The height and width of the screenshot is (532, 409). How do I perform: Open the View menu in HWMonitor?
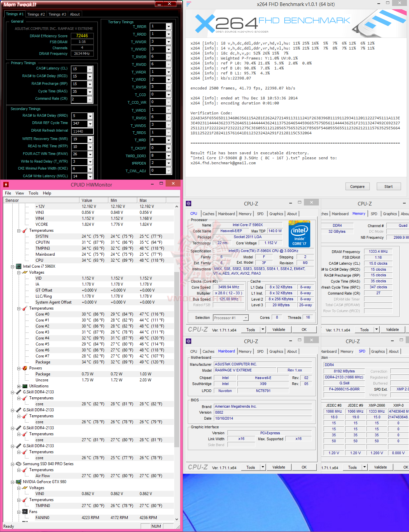click(x=20, y=193)
